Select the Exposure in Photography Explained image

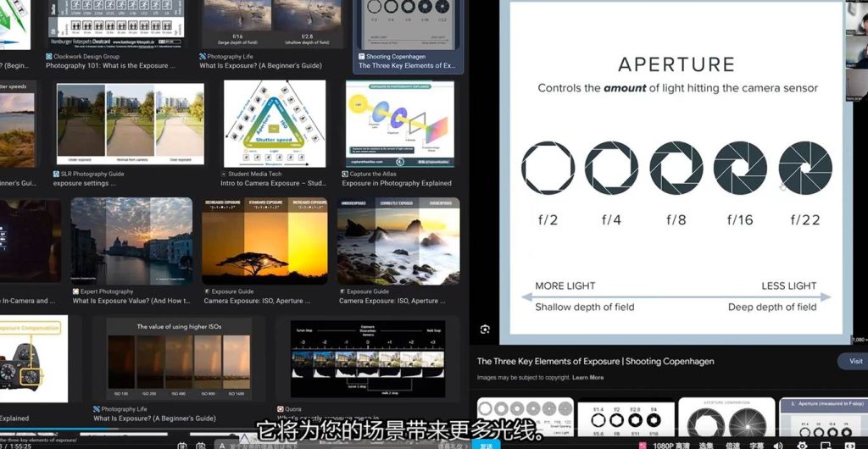coord(397,124)
